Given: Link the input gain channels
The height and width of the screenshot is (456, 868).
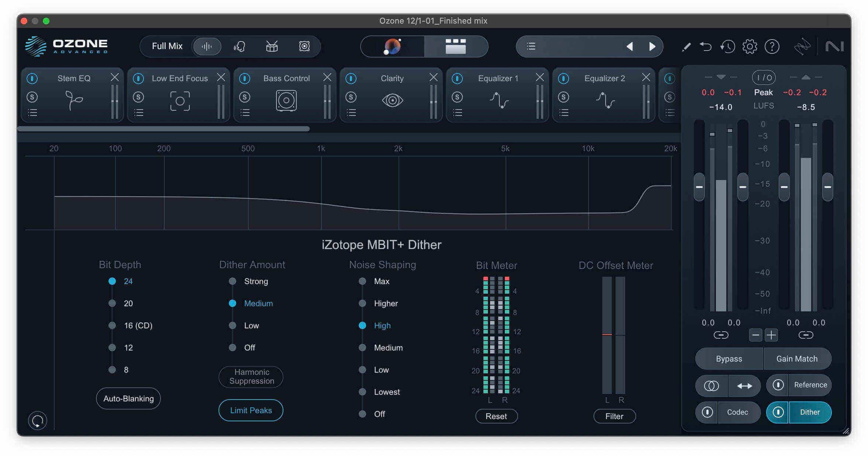Looking at the screenshot, I should point(721,335).
